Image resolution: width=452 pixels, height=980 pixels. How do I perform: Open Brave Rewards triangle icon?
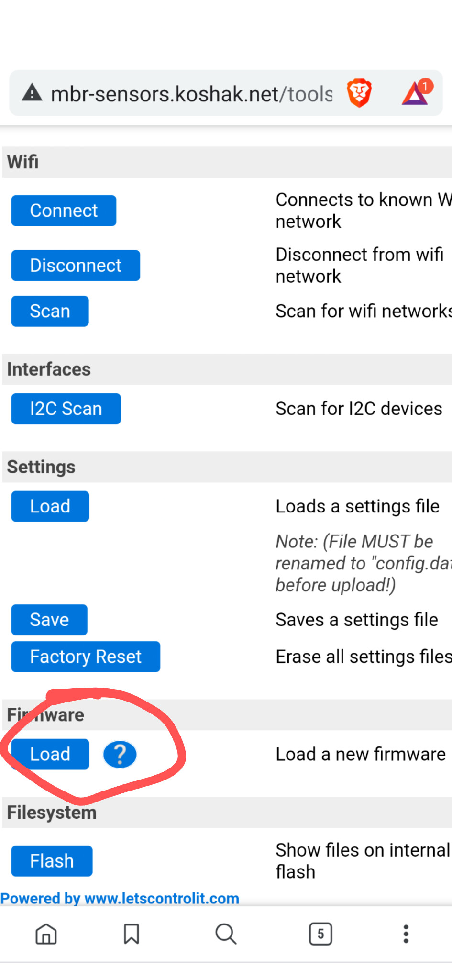tap(415, 93)
